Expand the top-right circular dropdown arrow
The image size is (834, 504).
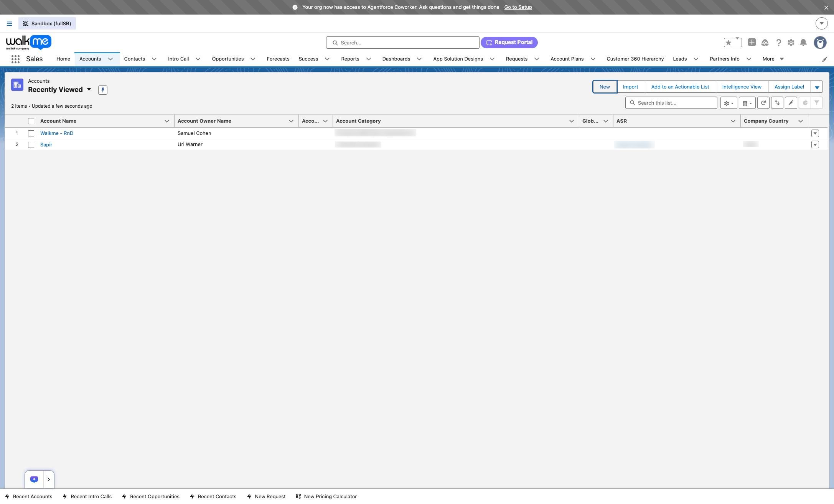821,24
